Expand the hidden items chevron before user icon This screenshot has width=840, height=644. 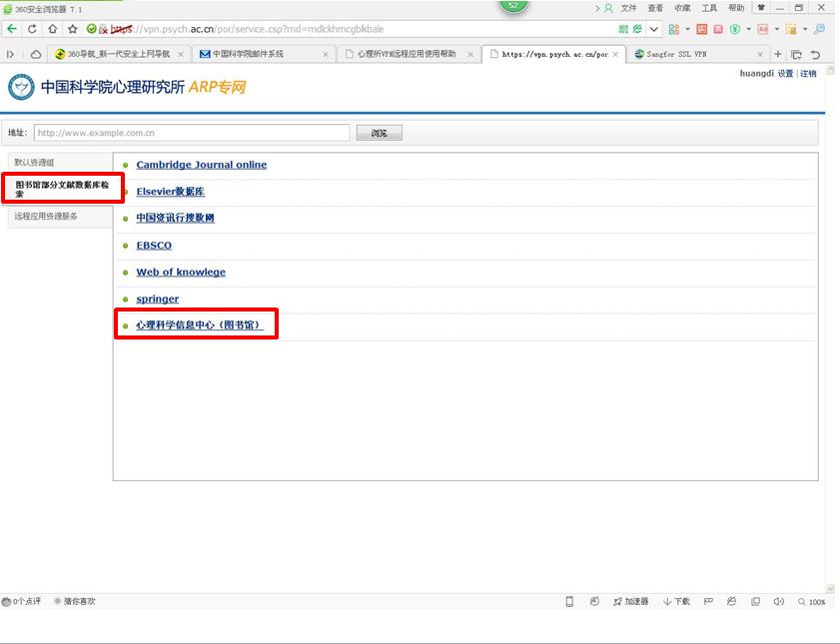point(596,8)
